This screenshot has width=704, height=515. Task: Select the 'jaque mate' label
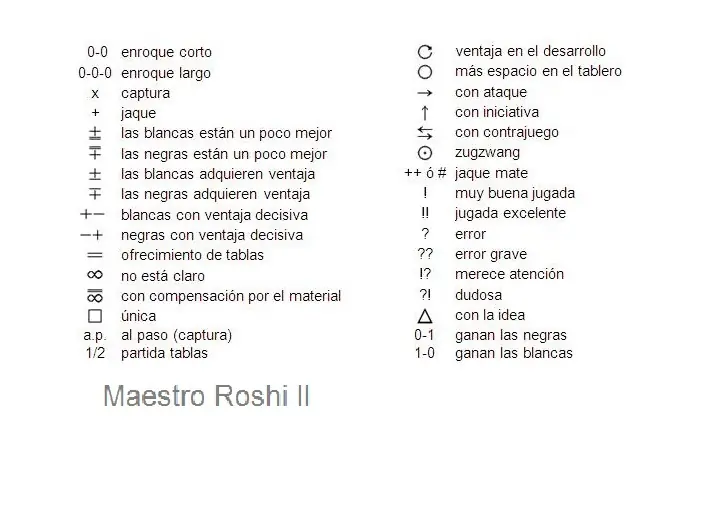pos(491,173)
